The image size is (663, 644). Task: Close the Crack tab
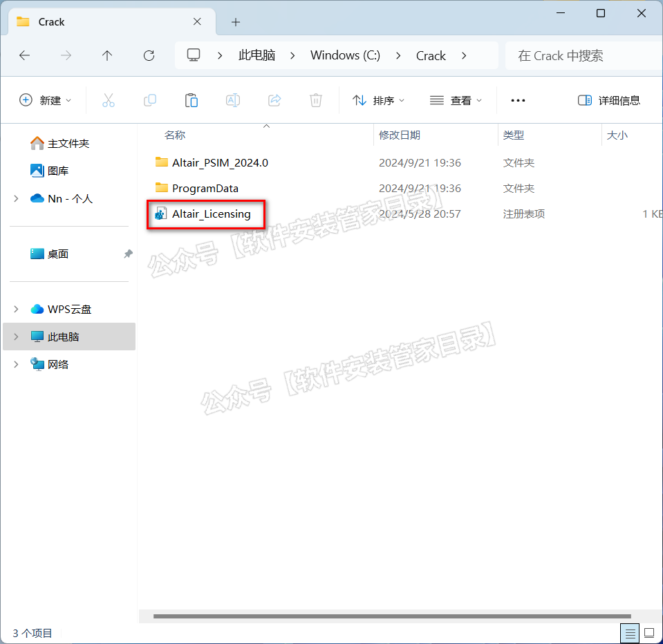coord(197,21)
